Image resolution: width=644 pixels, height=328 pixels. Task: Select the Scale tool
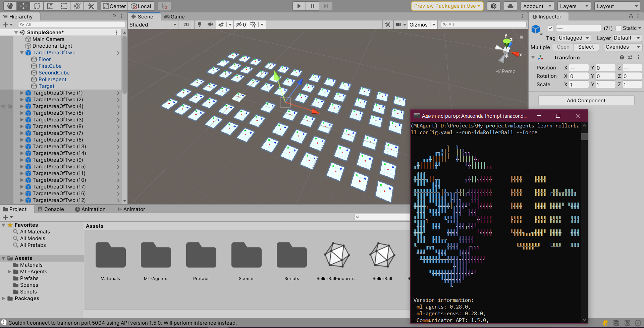[50, 6]
